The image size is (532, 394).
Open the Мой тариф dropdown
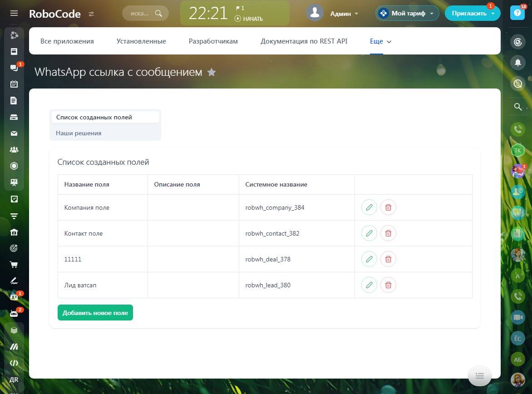(x=407, y=13)
